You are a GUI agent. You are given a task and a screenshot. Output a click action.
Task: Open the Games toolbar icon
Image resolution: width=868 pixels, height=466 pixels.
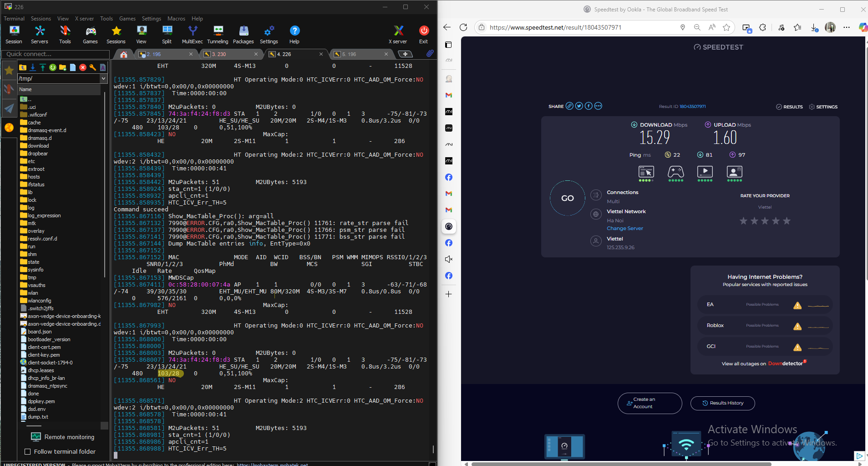(90, 35)
